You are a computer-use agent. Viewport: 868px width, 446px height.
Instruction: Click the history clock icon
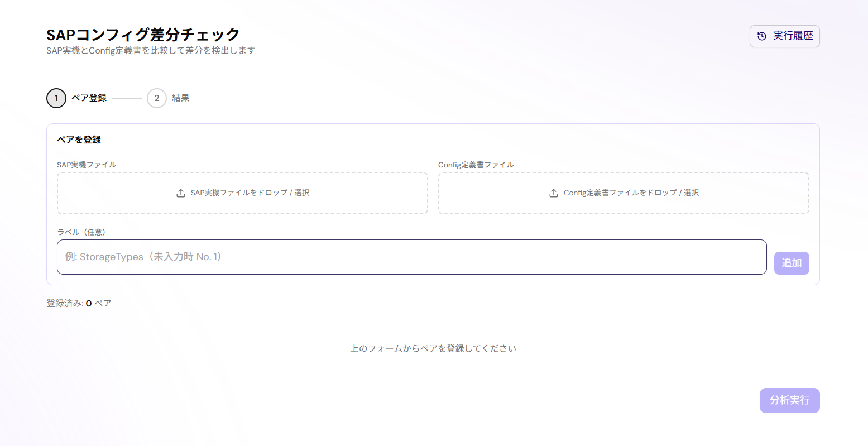pos(762,36)
